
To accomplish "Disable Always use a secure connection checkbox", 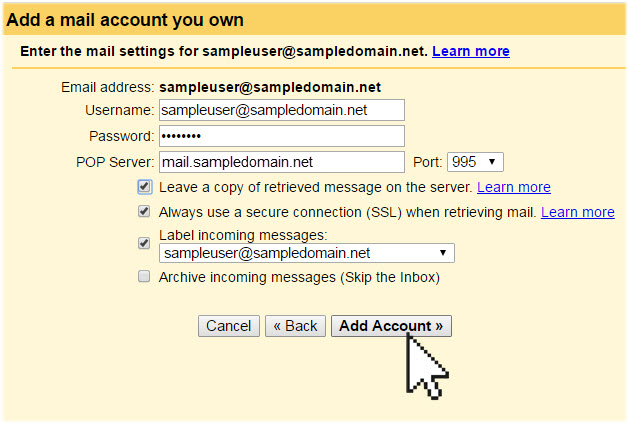I will tap(145, 212).
